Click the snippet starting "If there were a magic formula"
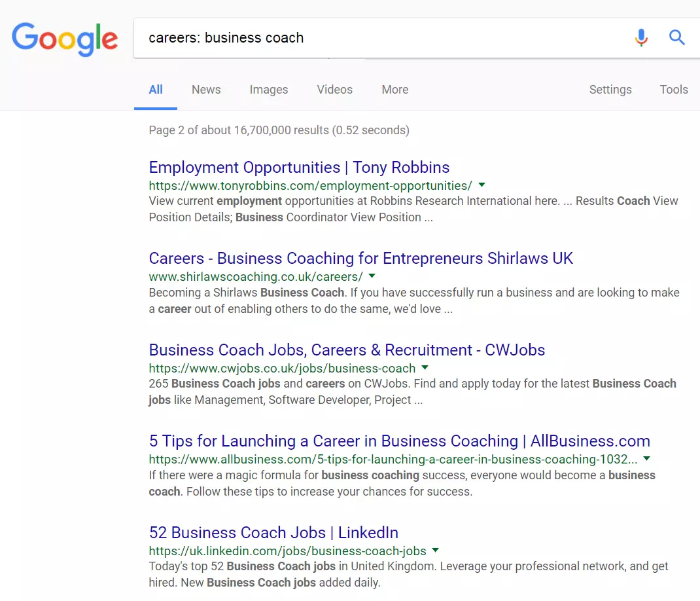 [402, 483]
